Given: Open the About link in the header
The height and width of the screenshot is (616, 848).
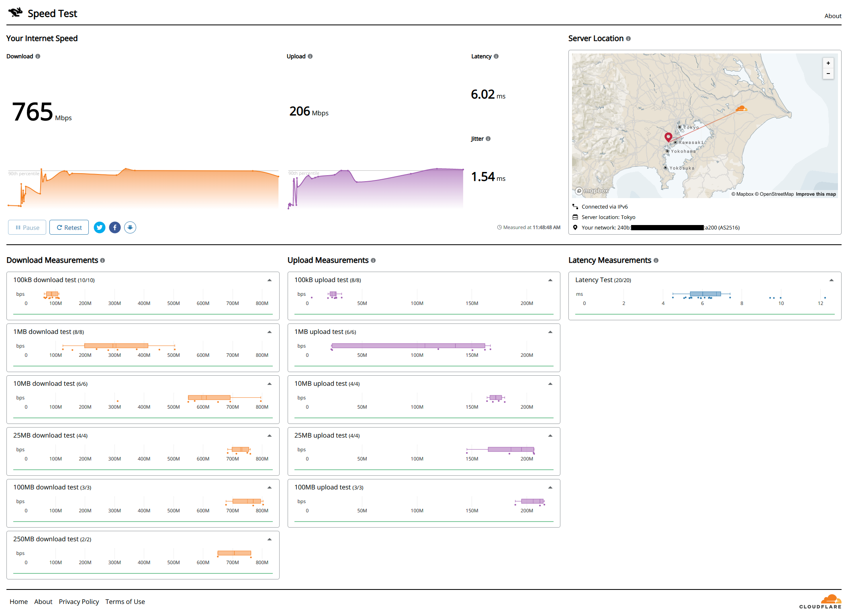Looking at the screenshot, I should click(x=832, y=16).
